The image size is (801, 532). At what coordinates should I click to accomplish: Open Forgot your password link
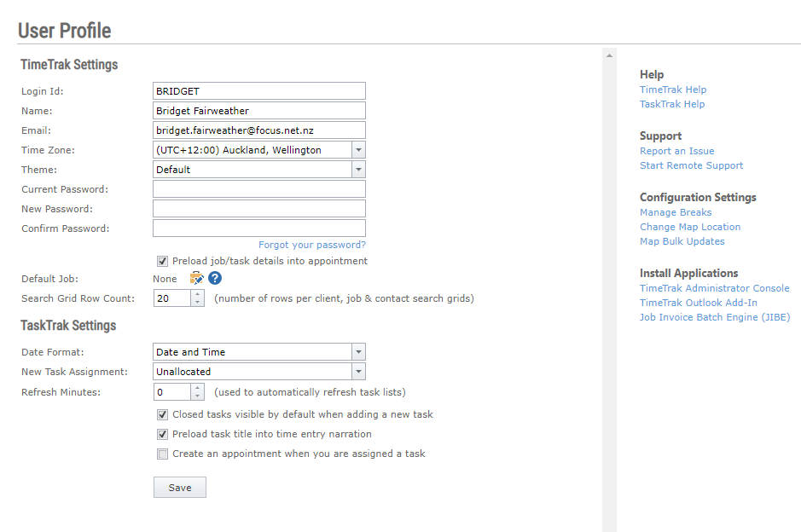coord(312,245)
